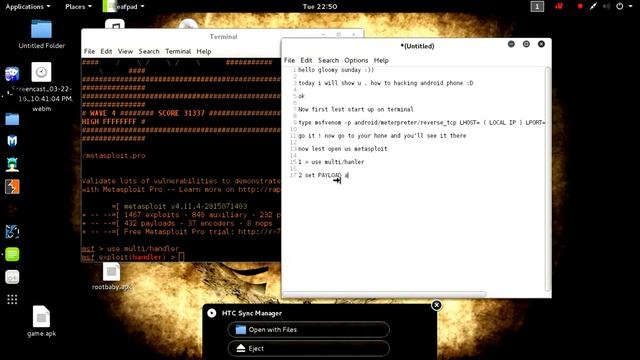This screenshot has height=360, width=640.
Task: Click the volume speaker icon in top bar
Action: point(607,7)
